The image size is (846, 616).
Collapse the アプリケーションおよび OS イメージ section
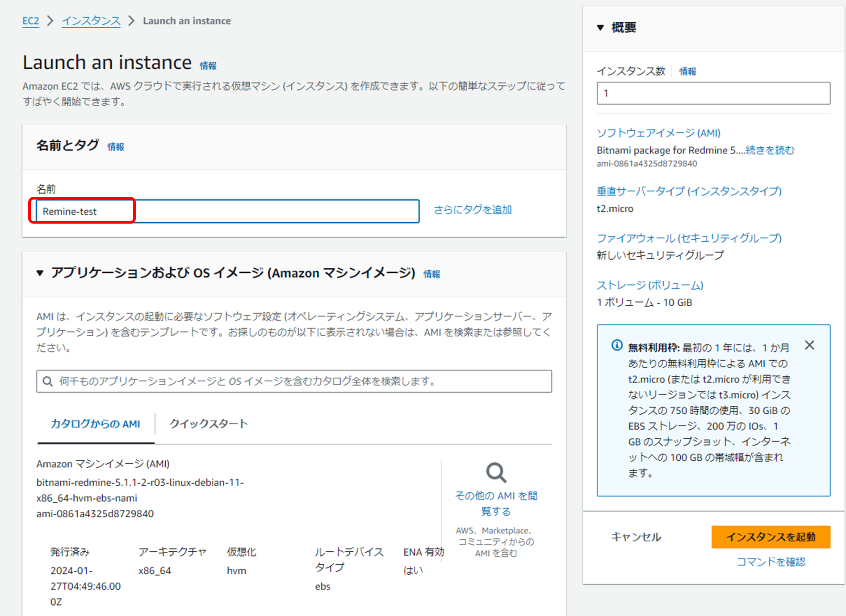pyautogui.click(x=40, y=273)
